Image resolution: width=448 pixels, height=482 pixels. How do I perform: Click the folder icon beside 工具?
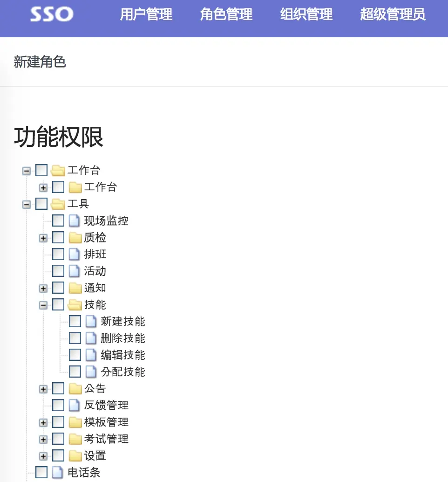pyautogui.click(x=58, y=204)
